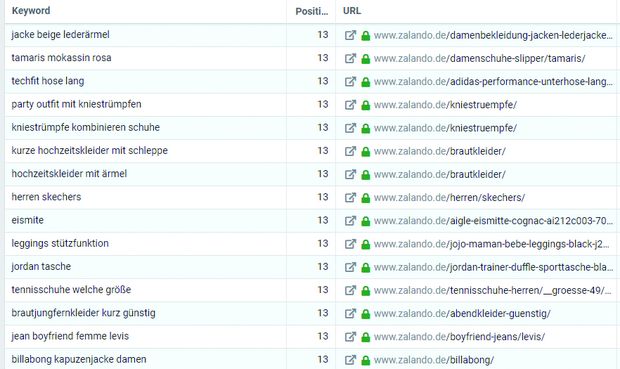Click green lock icon in herren skechers row
The width and height of the screenshot is (620, 369).
click(366, 198)
